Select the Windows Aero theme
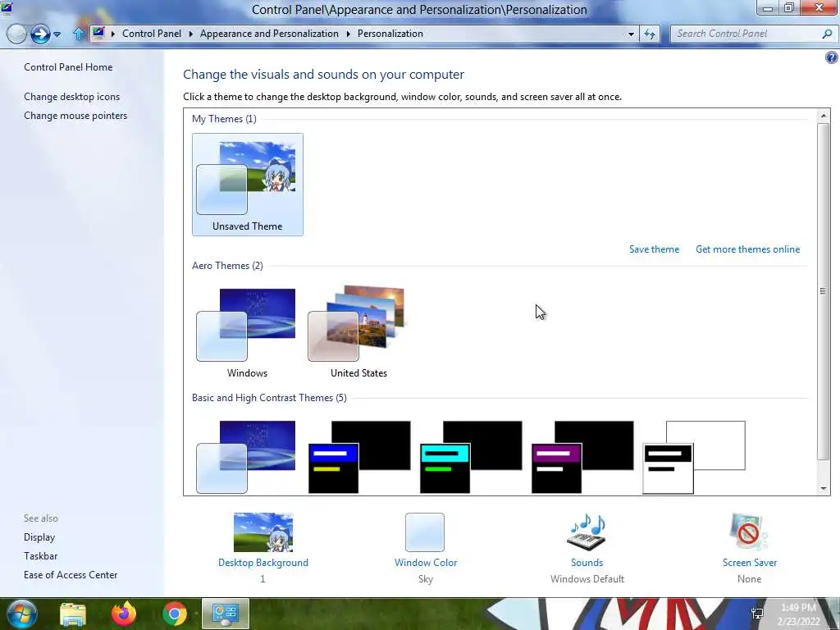This screenshot has width=840, height=630. coord(247,332)
